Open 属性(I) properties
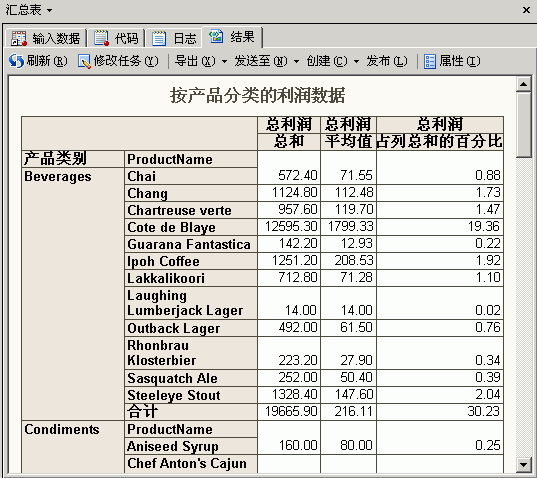537x478 pixels. pyautogui.click(x=452, y=62)
